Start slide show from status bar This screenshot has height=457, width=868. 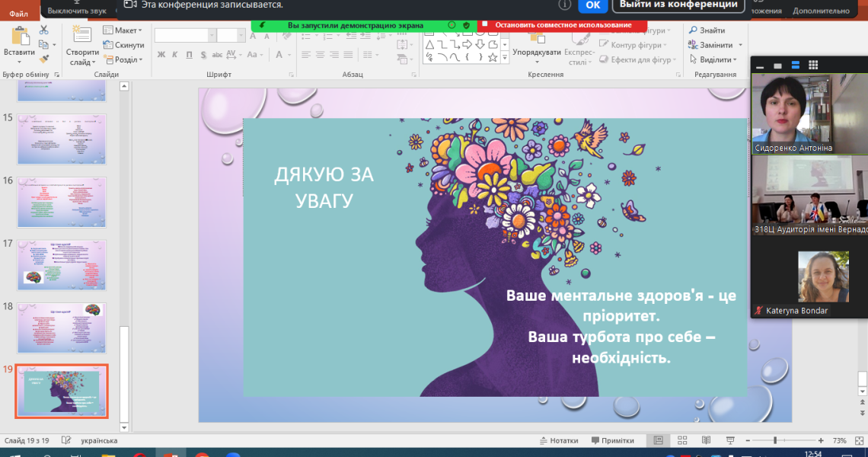(x=730, y=440)
